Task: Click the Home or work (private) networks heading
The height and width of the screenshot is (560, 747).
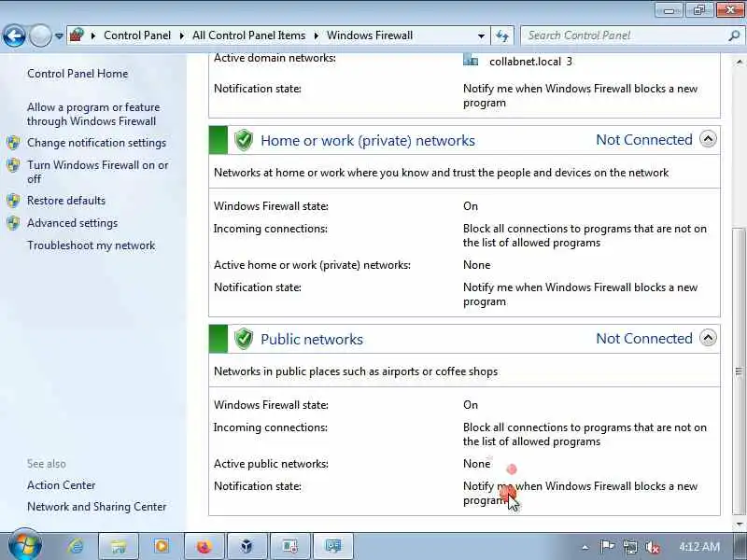Action: point(368,141)
